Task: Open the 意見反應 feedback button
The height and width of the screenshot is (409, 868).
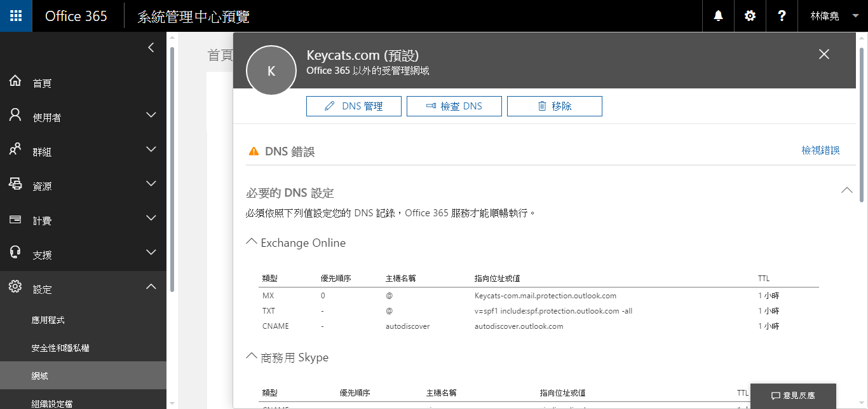Action: (x=793, y=396)
